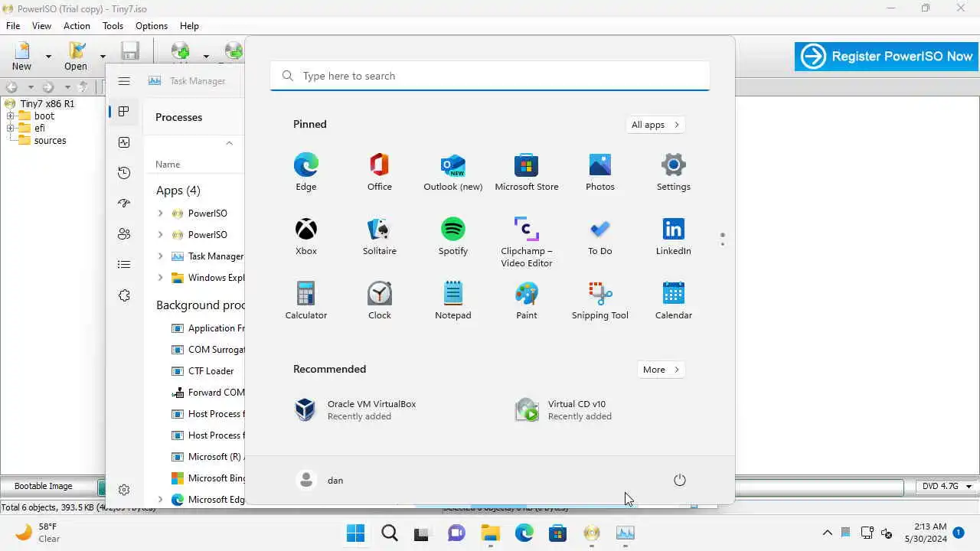This screenshot has width=980, height=551.
Task: Launch Office from Start menu
Action: pos(379,172)
